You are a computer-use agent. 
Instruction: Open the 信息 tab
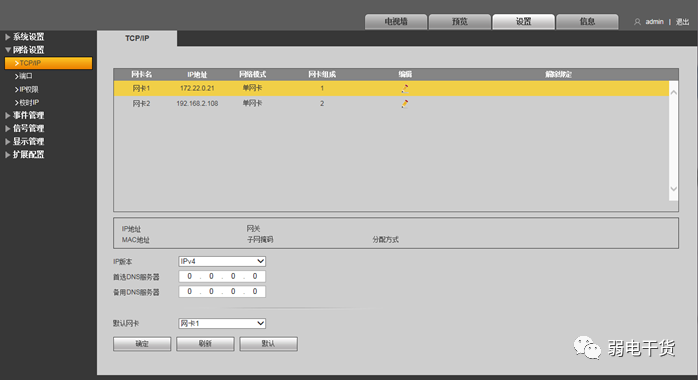click(x=587, y=21)
